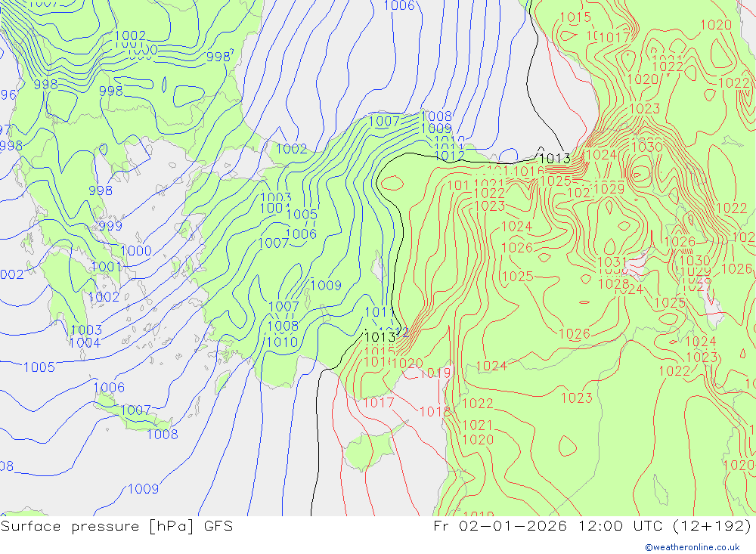Click the red 1028 pressure label
This screenshot has width=756, height=554.
pos(613,283)
